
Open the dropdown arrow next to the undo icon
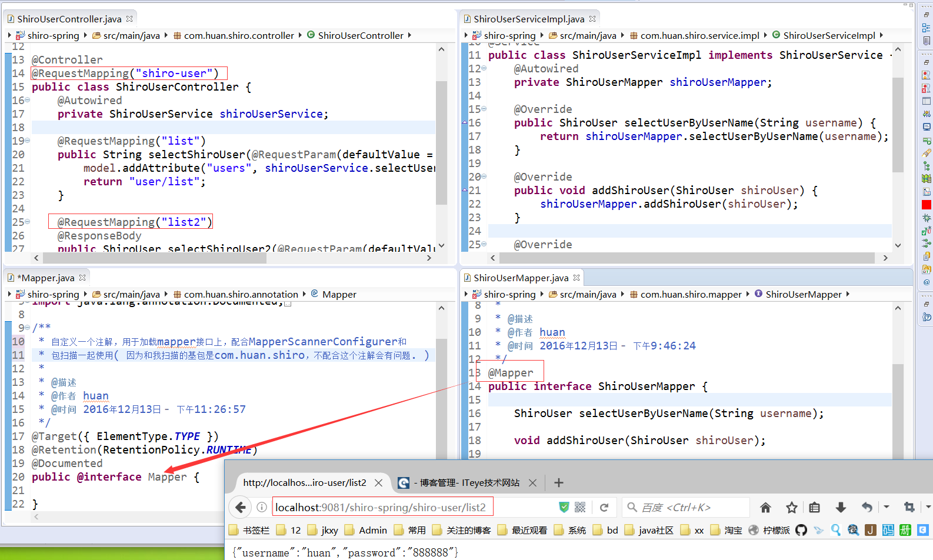coord(887,507)
